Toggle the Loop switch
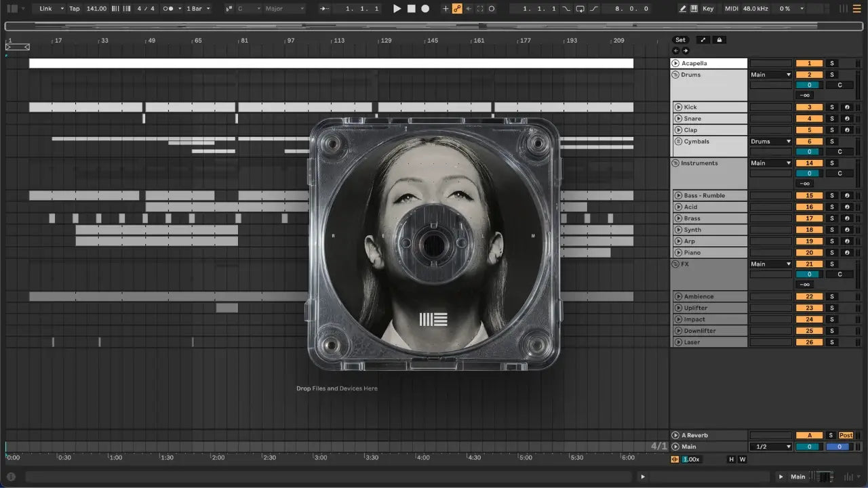Viewport: 868px width, 488px height. [580, 9]
